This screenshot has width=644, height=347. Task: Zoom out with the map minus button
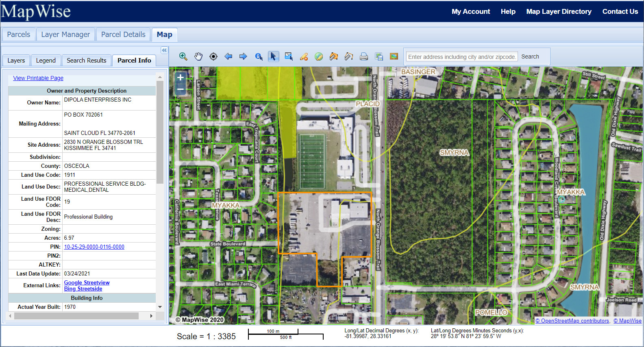(181, 89)
